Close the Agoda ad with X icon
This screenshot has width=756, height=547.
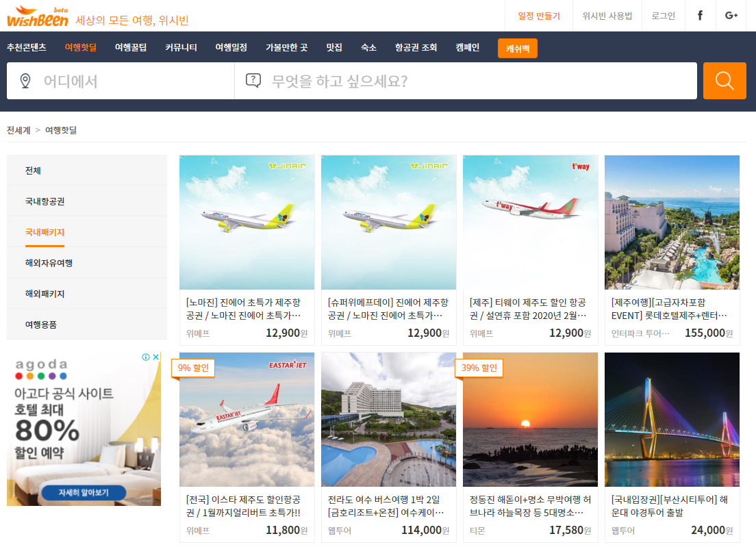point(155,357)
